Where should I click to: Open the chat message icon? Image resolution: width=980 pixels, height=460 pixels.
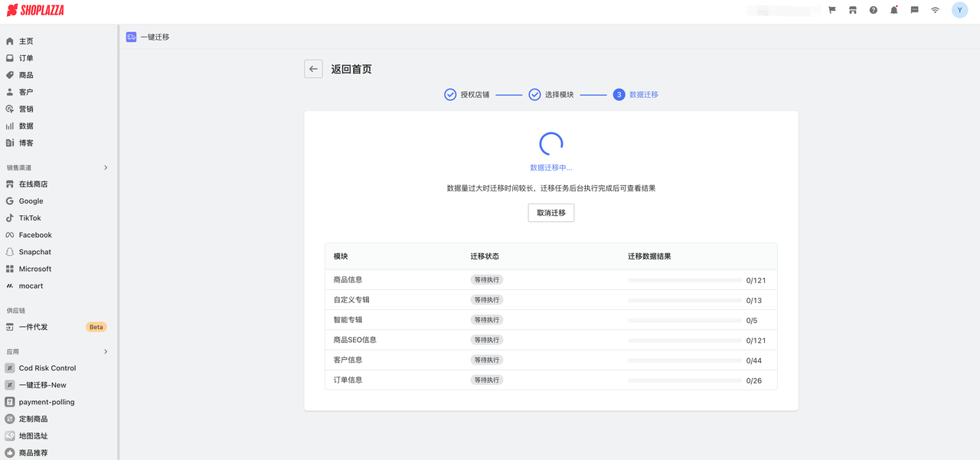[x=914, y=10]
